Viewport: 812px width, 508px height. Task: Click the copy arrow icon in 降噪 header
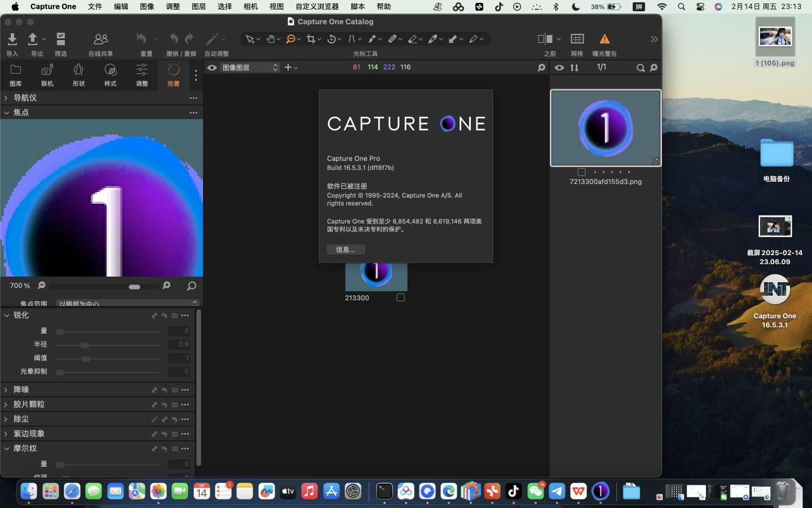tap(154, 390)
